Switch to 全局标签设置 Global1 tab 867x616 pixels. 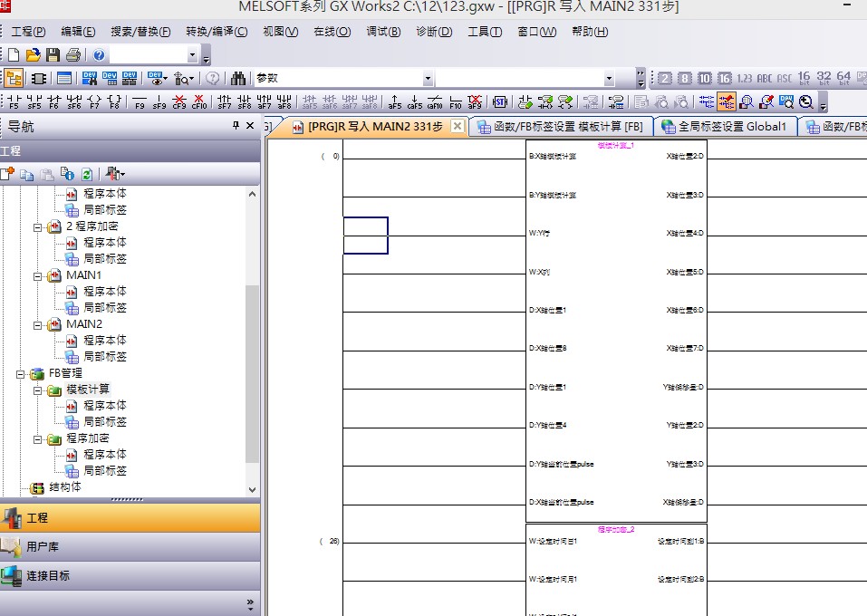point(725,127)
